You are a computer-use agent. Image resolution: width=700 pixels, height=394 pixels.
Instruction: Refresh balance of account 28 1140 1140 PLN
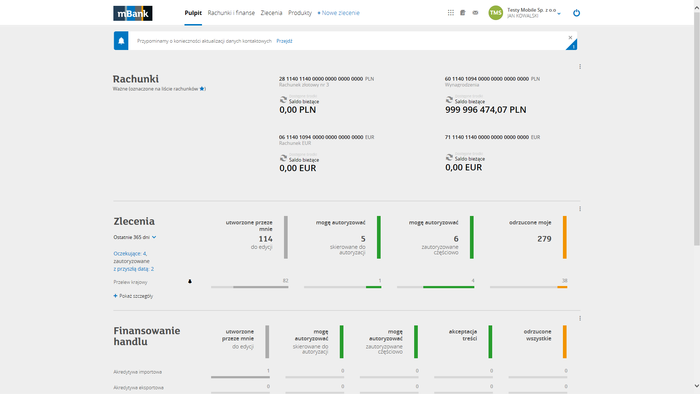coord(283,100)
